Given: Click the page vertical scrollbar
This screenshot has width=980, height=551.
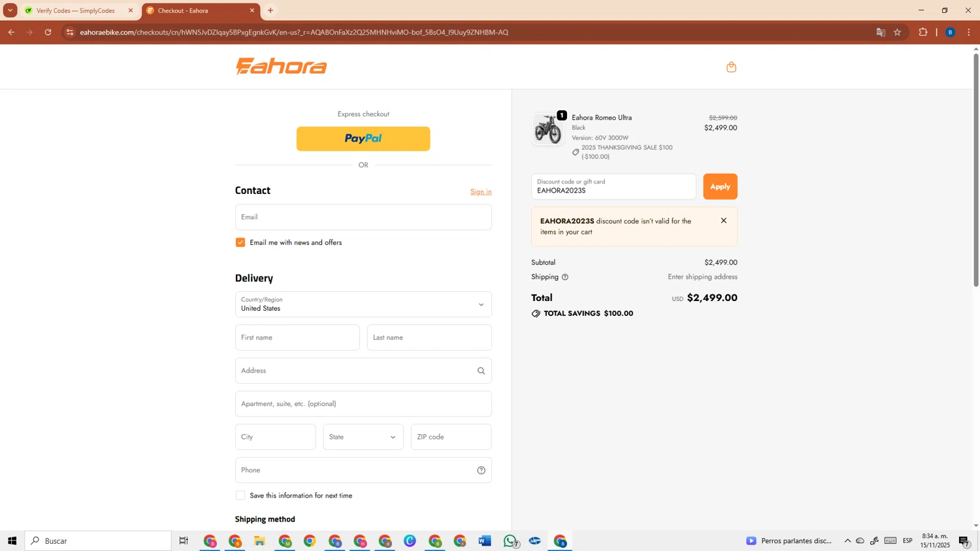Looking at the screenshot, I should coord(976,170).
